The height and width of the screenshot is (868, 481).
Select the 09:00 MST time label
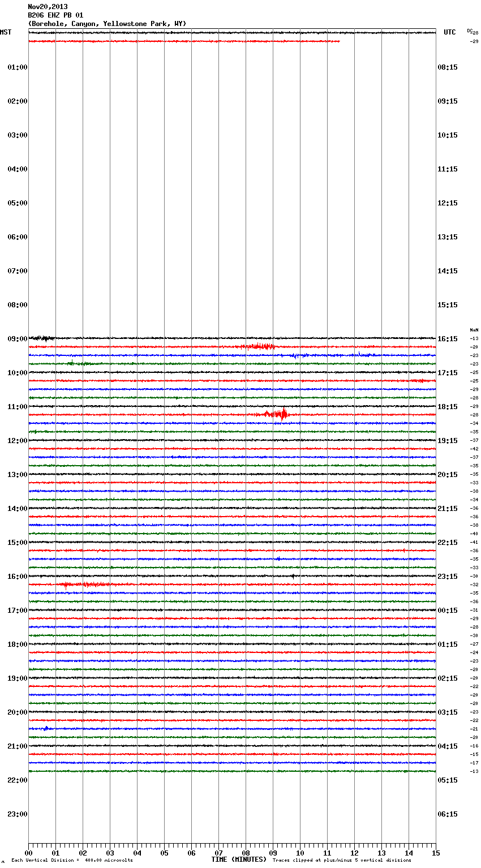tap(18, 339)
